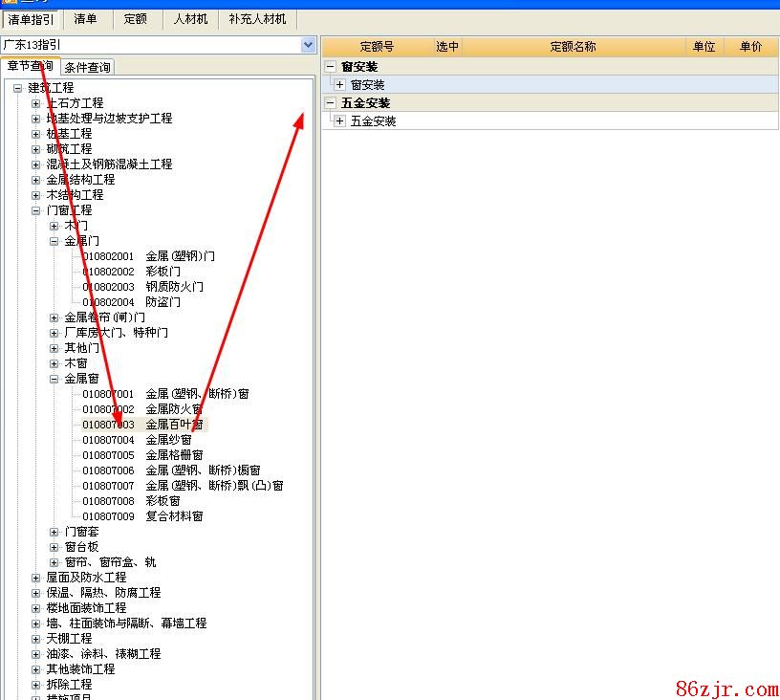Switch to the 清单 tab
The height and width of the screenshot is (700, 780).
[x=85, y=19]
